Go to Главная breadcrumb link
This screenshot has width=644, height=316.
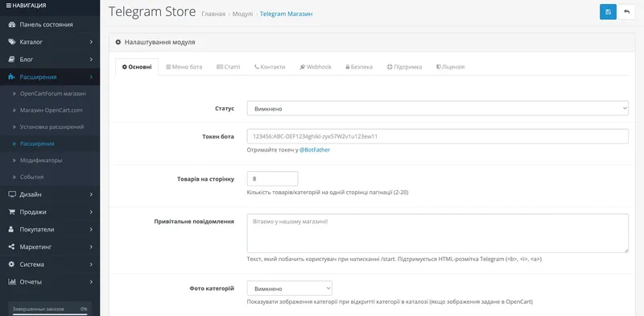[x=213, y=14]
